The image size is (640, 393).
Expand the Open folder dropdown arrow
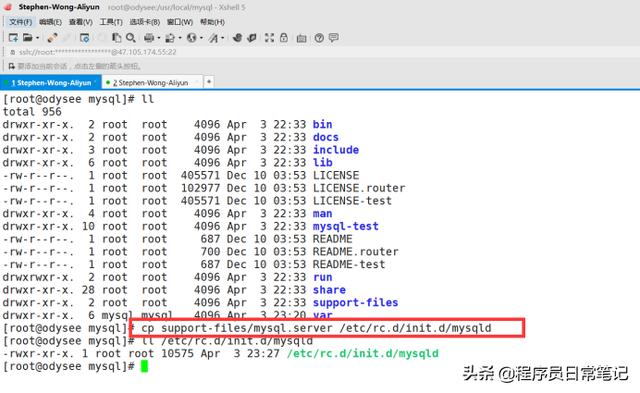(x=38, y=38)
